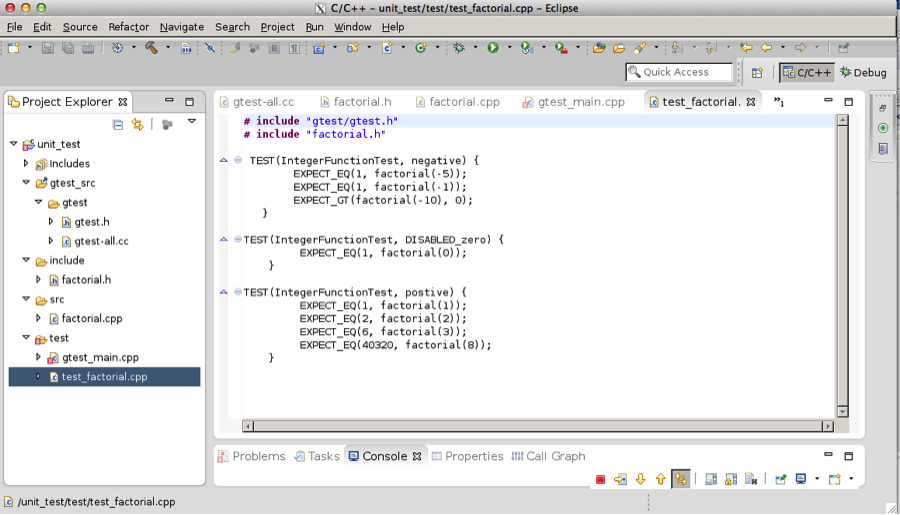Click Collapse All in Project Explorer

118,125
